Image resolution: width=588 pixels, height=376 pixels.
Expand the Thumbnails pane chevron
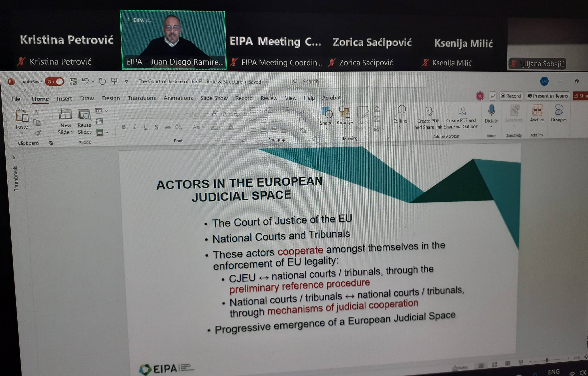[x=14, y=158]
